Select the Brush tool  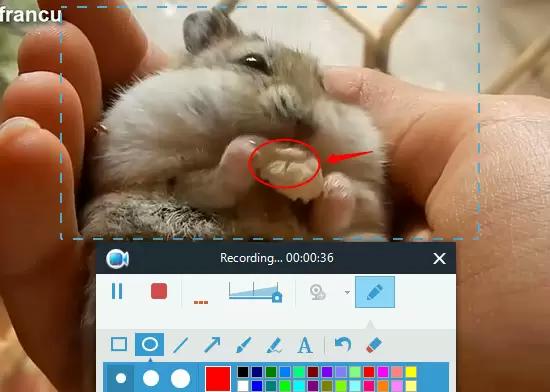[243, 345]
